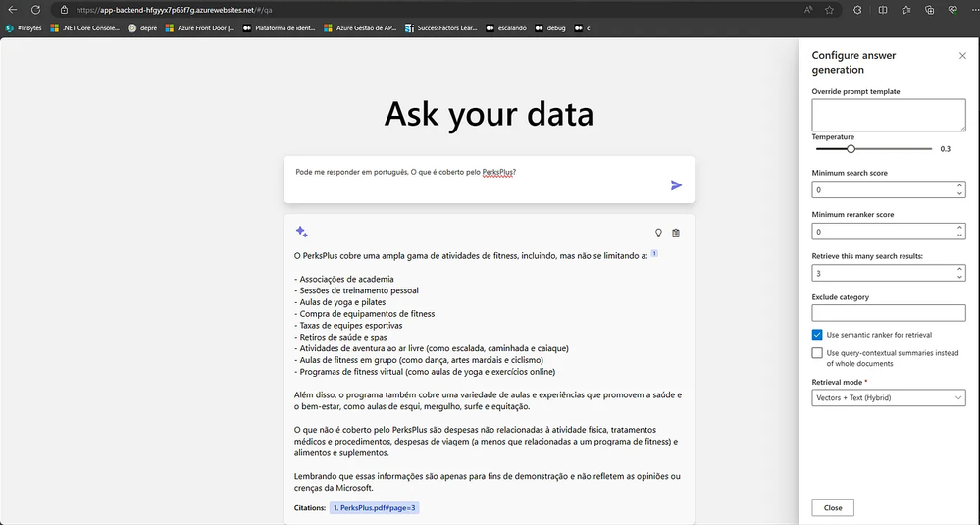Decrease the Minimum reranker score
Viewport: 980px width, 525px height.
coord(959,236)
